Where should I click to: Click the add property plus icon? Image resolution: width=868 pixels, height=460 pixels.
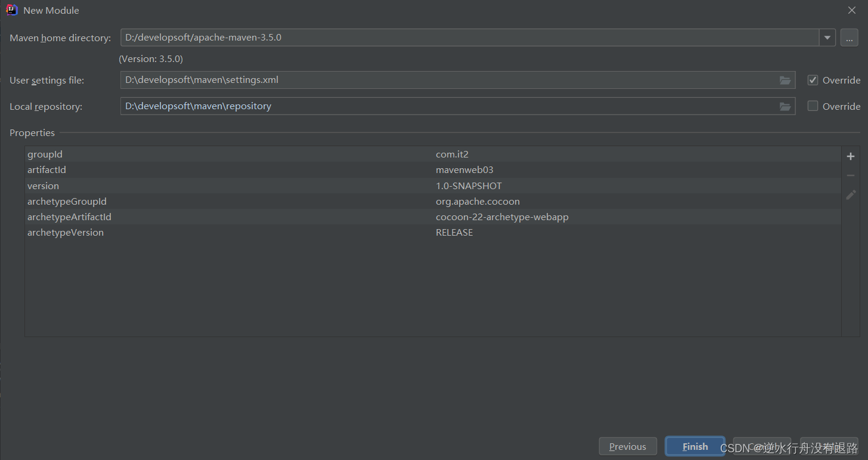tap(851, 156)
